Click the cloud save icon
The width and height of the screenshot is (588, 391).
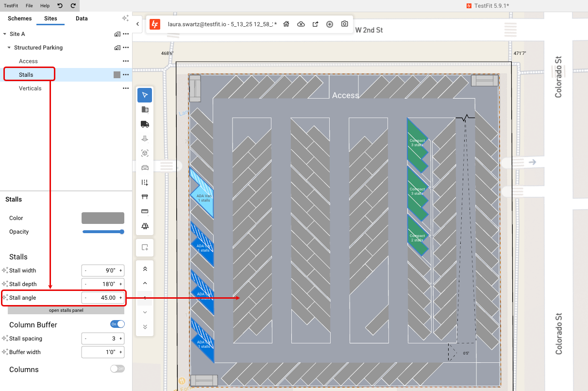coord(301,24)
